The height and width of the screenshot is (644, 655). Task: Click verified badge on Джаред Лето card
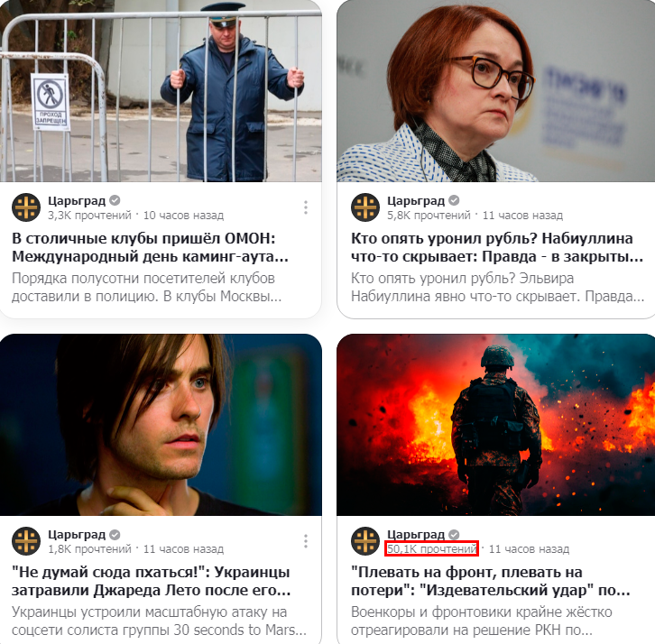(115, 535)
